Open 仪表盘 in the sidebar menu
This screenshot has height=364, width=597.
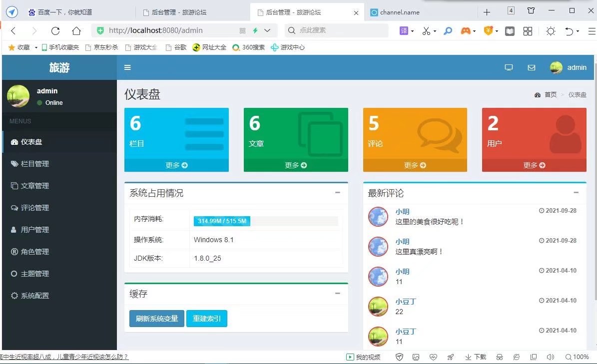pyautogui.click(x=59, y=142)
